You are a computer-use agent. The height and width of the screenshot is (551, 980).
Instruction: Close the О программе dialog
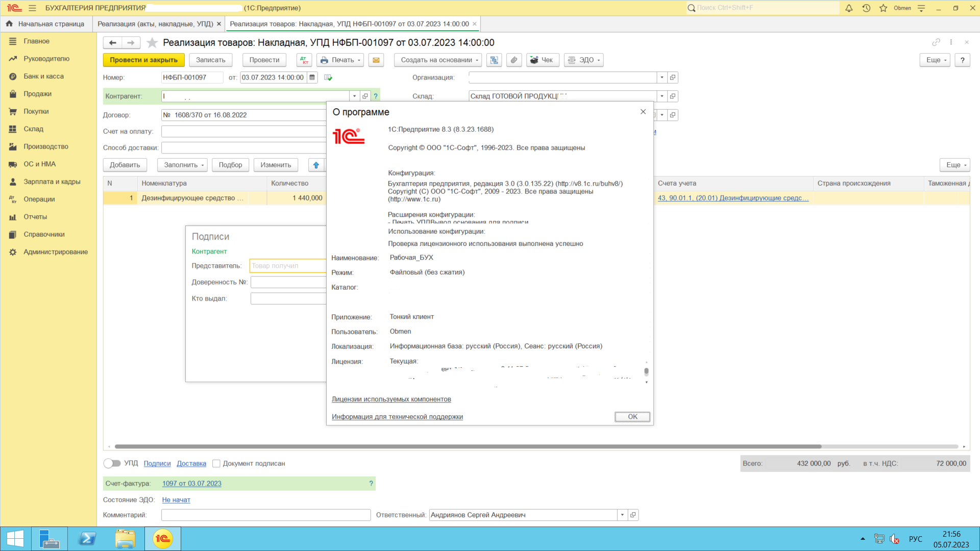tap(643, 112)
